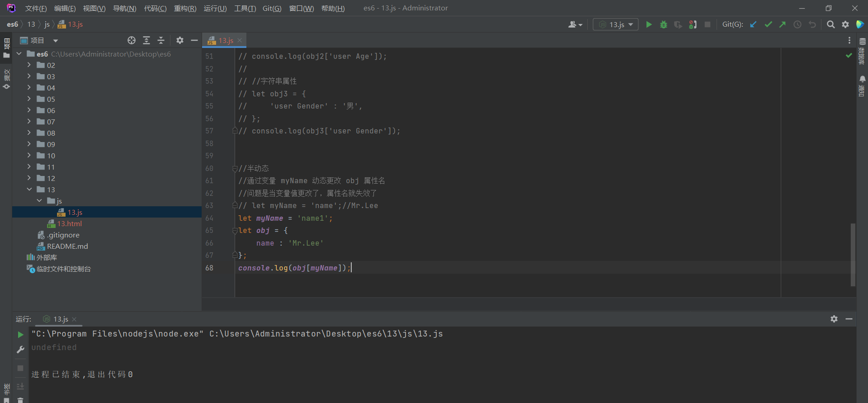The image size is (868, 403).
Task: Click breadcrumb js in navigation bar
Action: coord(47,24)
